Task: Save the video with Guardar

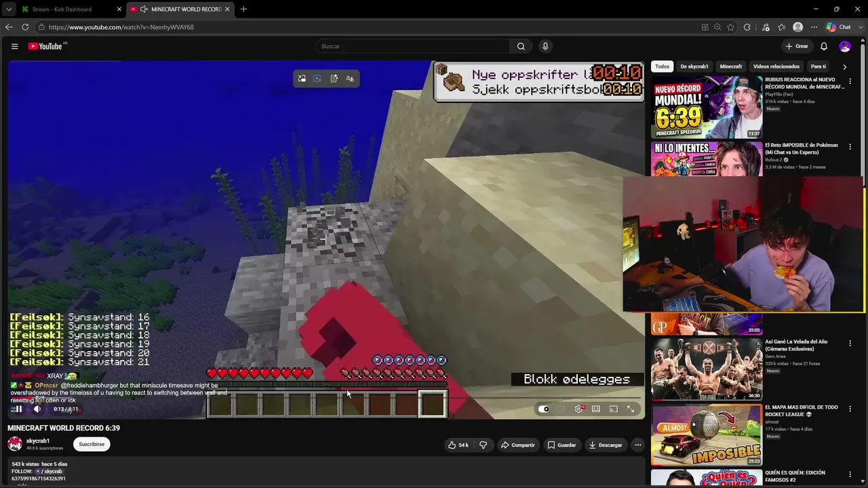Action: [562, 445]
